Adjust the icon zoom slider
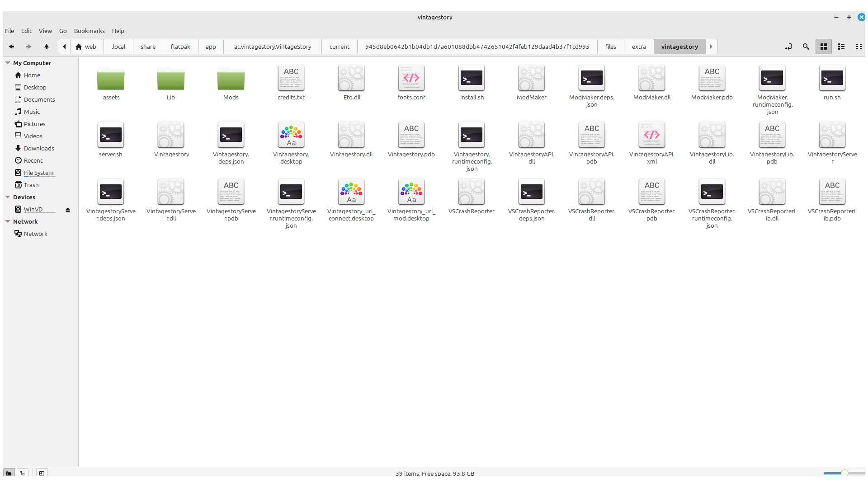The height and width of the screenshot is (488, 868). 844,473
